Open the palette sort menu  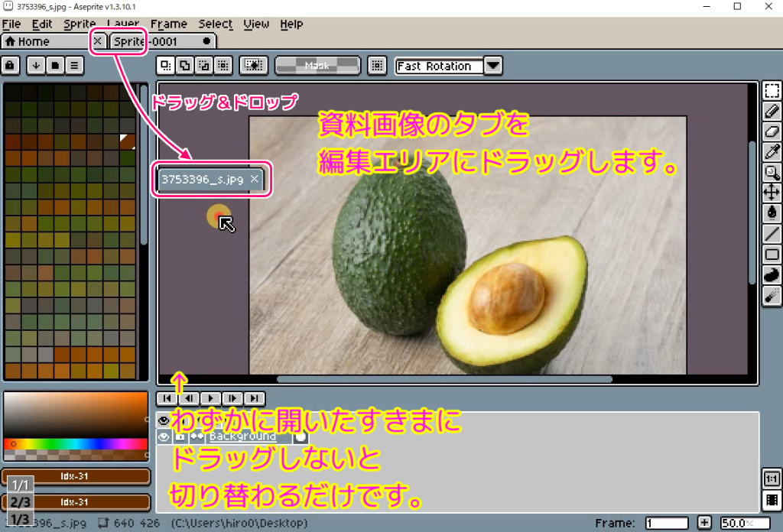tap(73, 66)
